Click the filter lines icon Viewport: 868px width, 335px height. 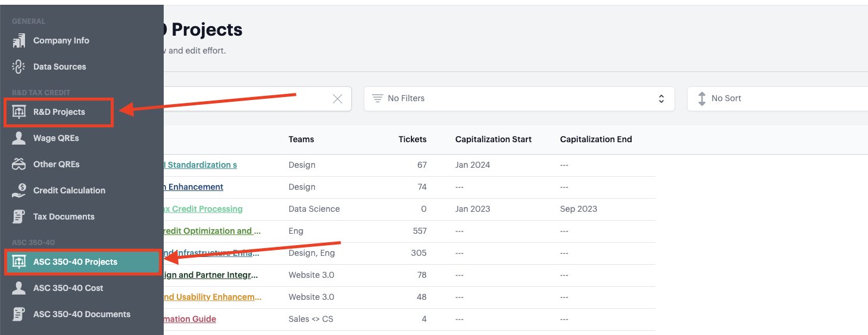click(377, 98)
